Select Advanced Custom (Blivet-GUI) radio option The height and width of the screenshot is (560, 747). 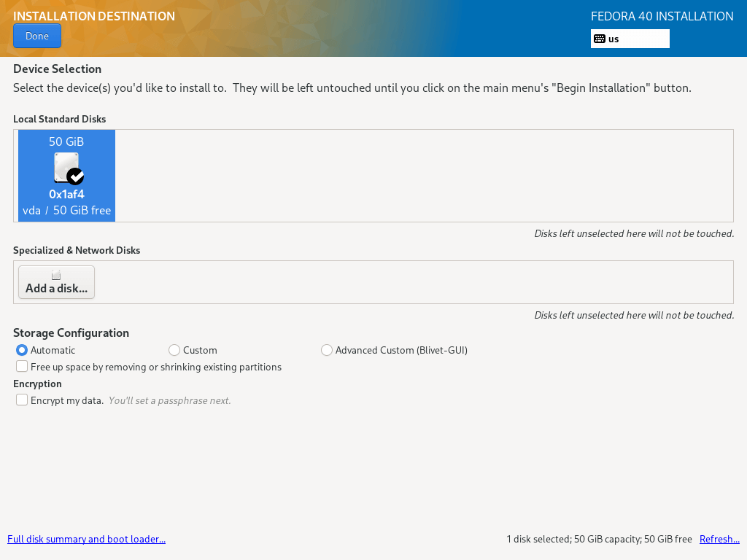[x=327, y=350]
